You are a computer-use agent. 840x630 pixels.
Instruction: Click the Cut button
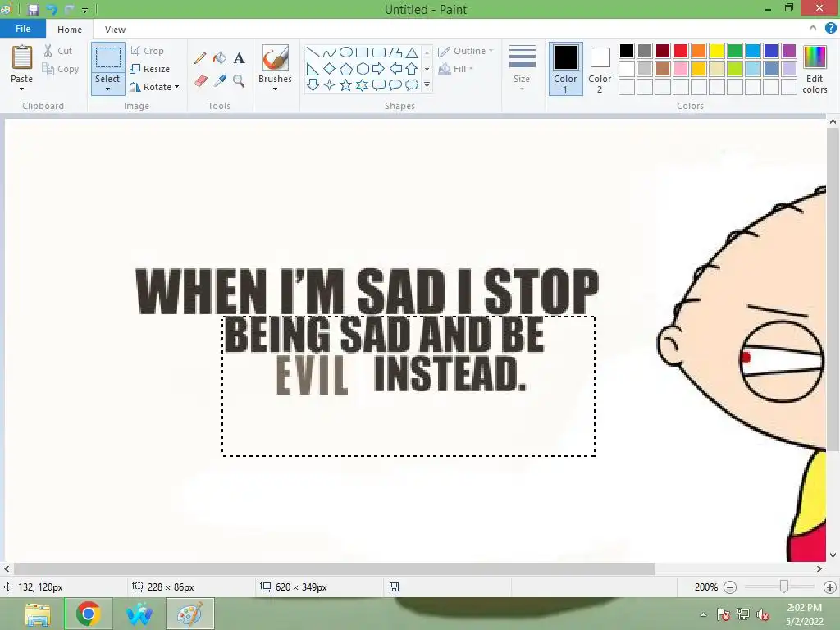click(58, 51)
